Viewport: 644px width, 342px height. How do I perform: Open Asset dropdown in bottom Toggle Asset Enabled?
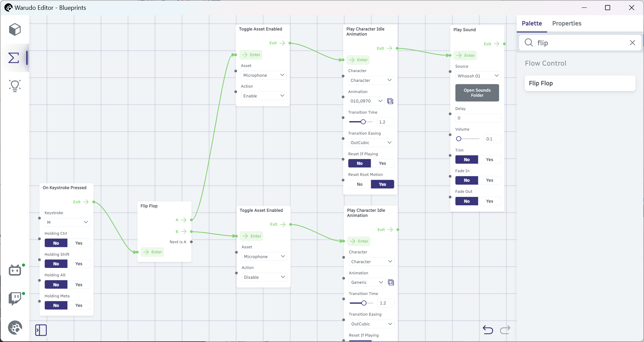(x=264, y=256)
